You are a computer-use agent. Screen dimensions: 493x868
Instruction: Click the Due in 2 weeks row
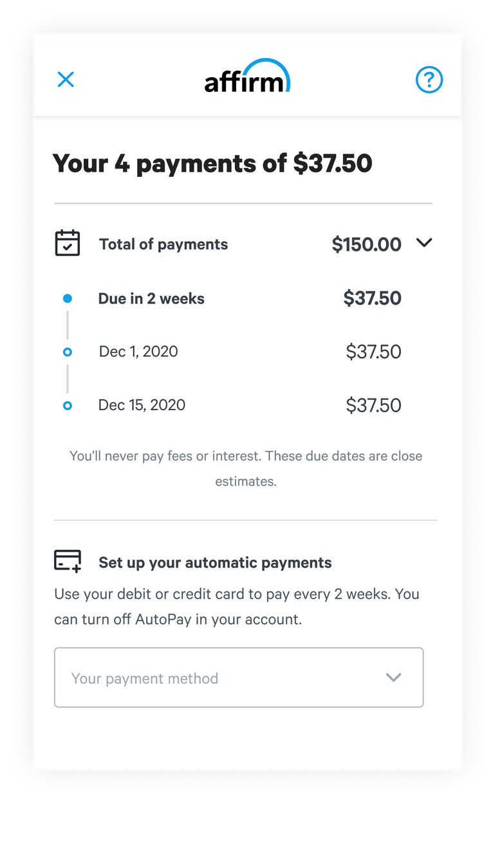151,298
